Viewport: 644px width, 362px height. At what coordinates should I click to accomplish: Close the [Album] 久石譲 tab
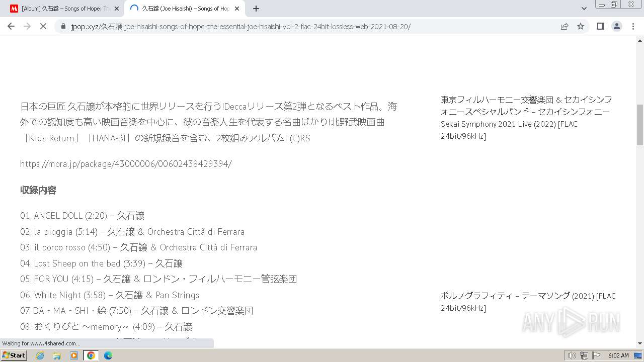tap(116, 9)
